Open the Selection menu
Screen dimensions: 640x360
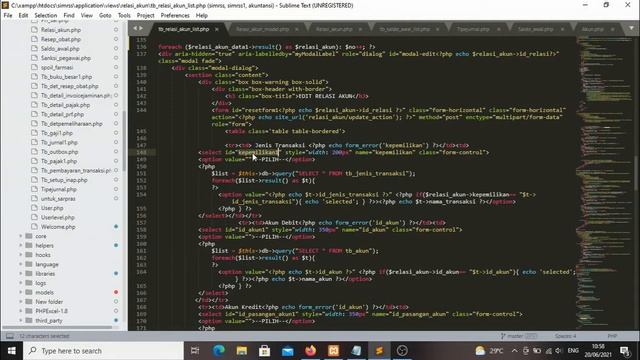[45, 16]
